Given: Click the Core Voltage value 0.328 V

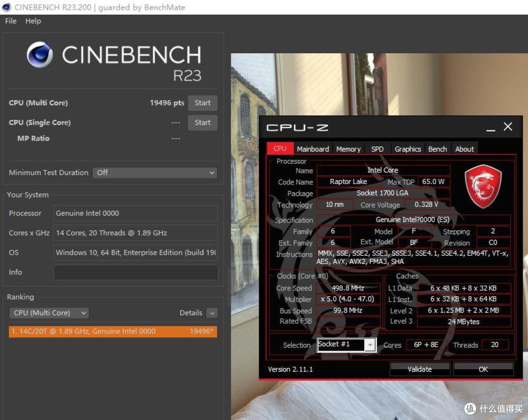Looking at the screenshot, I should [427, 204].
